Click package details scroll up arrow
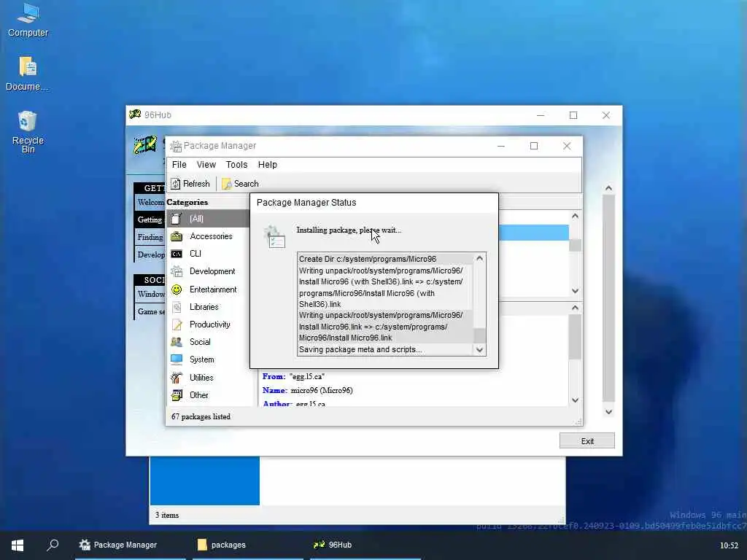Viewport: 747px width, 560px height. (575, 308)
